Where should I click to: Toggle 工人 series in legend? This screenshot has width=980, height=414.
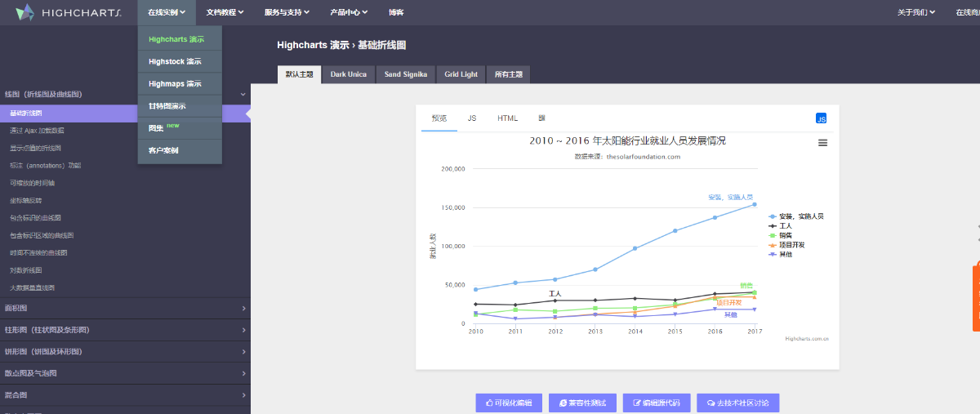click(x=780, y=225)
